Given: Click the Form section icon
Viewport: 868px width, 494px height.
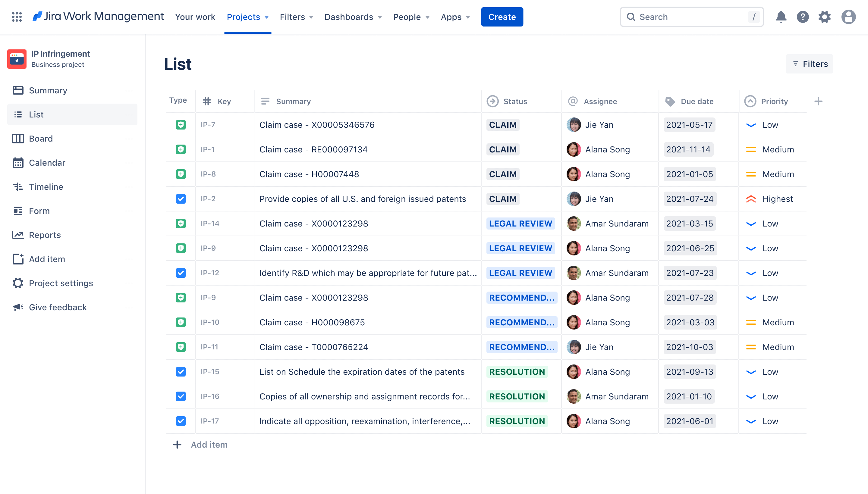Looking at the screenshot, I should coord(17,210).
